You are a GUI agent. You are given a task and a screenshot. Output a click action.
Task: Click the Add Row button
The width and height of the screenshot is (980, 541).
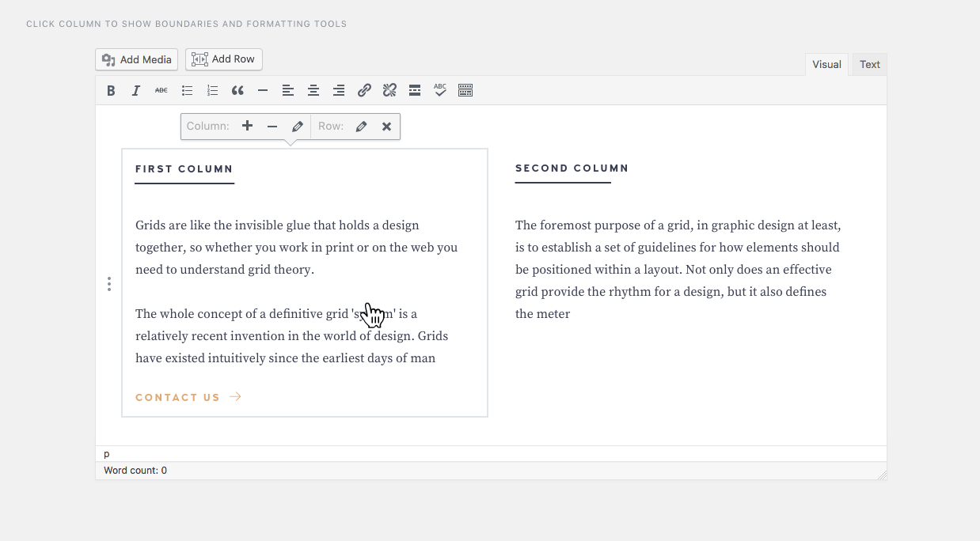click(224, 59)
